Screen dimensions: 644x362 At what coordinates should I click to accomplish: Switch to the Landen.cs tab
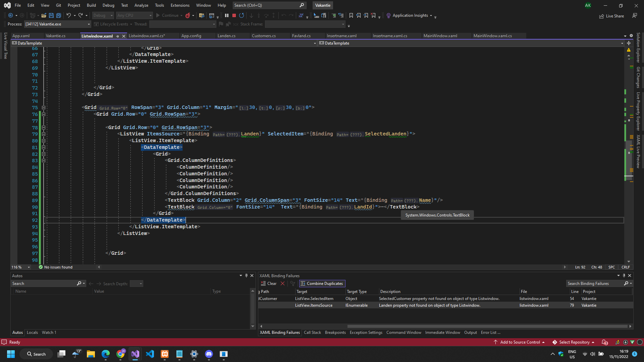point(227,36)
